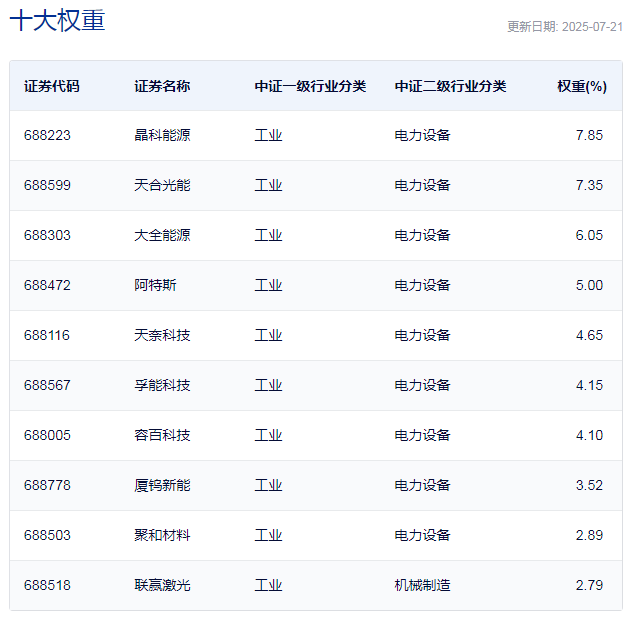Select security code 688472
The image size is (628, 618).
(47, 286)
